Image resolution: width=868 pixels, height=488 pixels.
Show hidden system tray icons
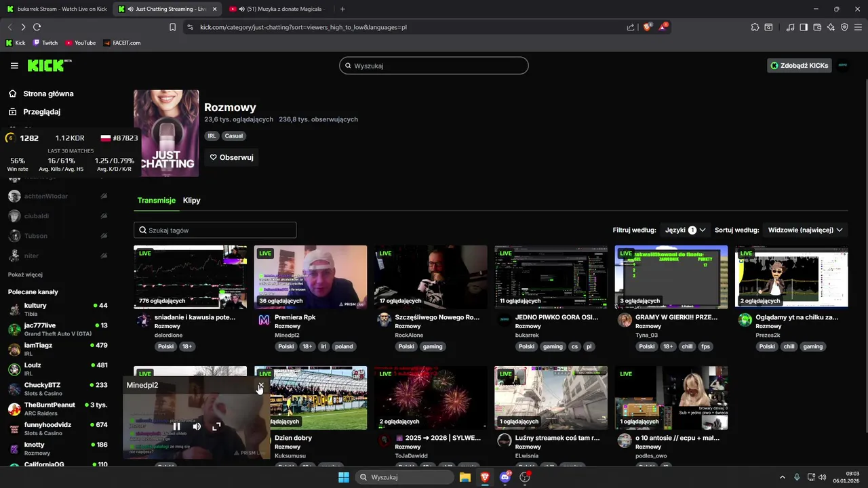pos(782,477)
